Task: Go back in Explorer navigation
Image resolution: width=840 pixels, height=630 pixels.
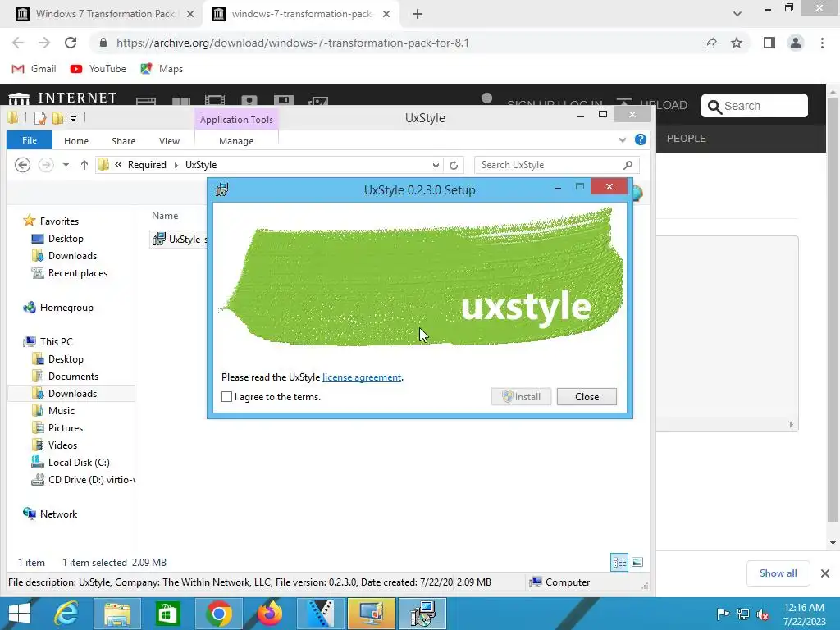Action: pyautogui.click(x=22, y=164)
